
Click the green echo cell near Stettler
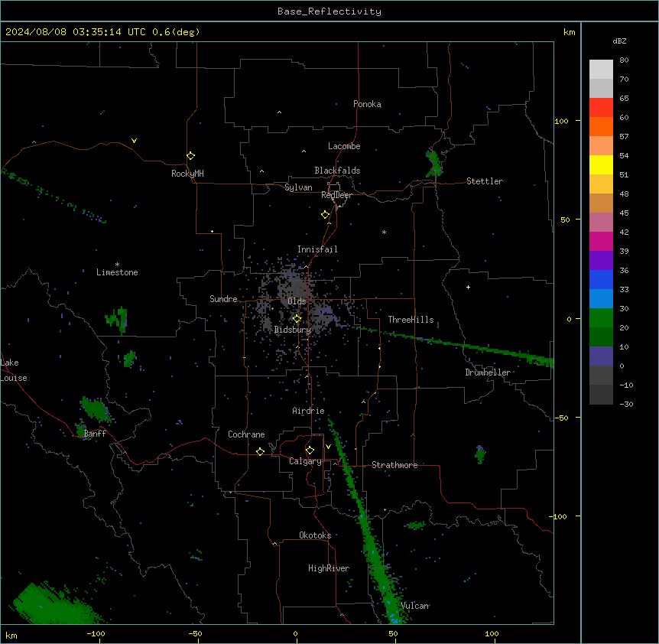pyautogui.click(x=433, y=163)
